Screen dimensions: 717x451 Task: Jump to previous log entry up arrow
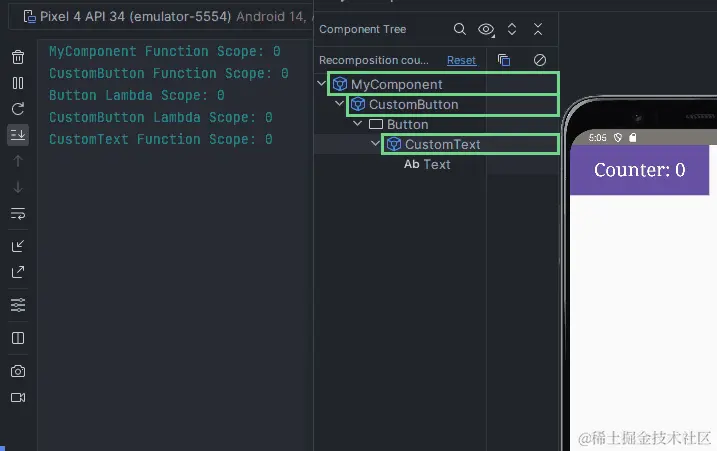[18, 161]
